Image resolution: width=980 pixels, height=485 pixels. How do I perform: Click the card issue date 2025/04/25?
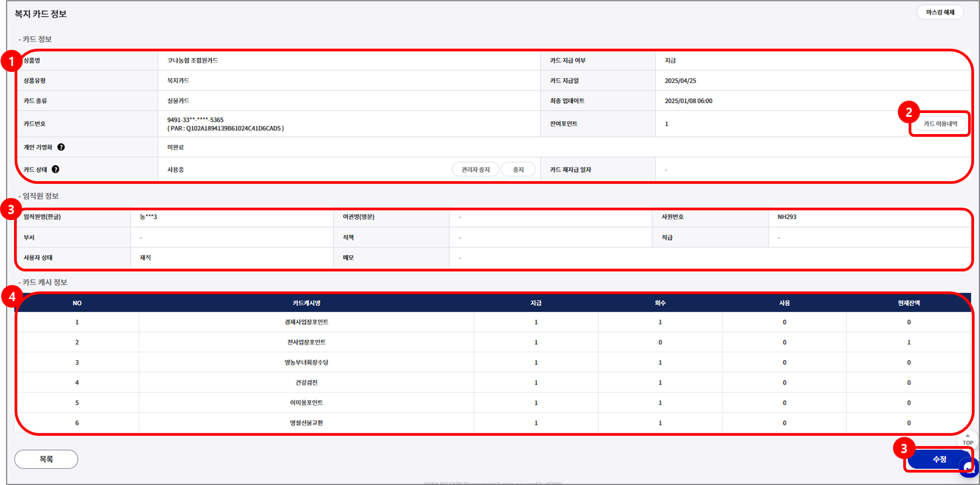pyautogui.click(x=681, y=81)
